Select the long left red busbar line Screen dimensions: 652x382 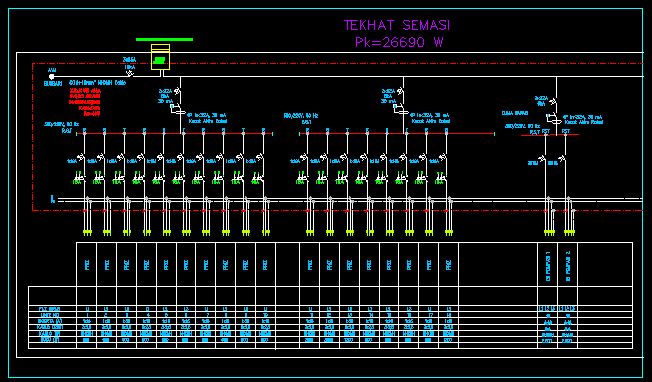click(174, 133)
